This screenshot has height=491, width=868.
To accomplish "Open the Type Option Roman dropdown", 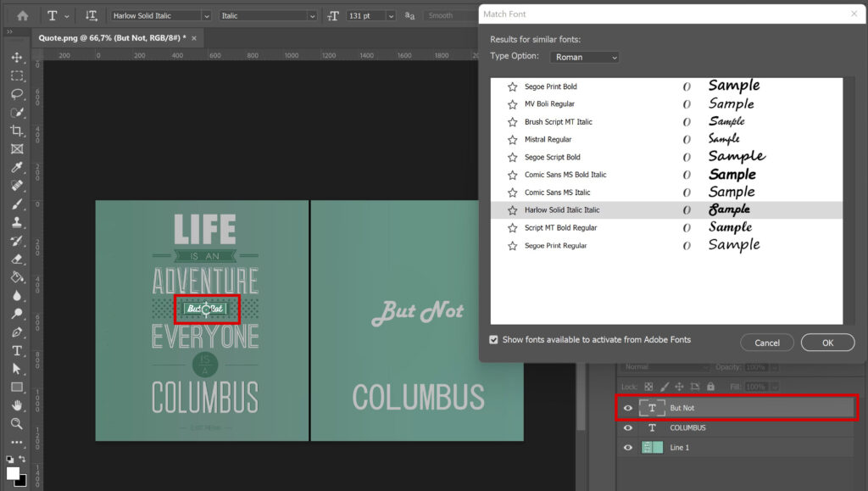I will point(584,57).
